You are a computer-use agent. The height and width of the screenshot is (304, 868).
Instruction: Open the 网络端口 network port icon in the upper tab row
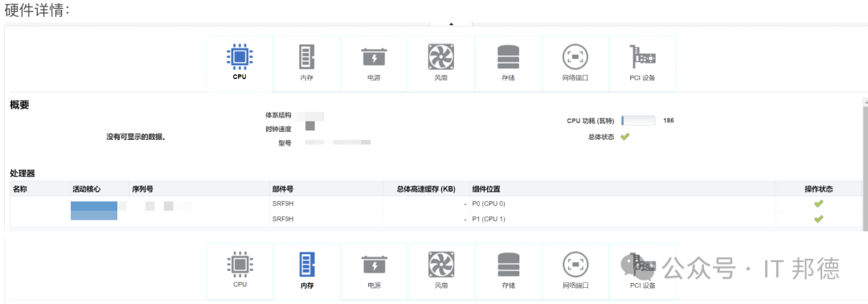point(575,56)
